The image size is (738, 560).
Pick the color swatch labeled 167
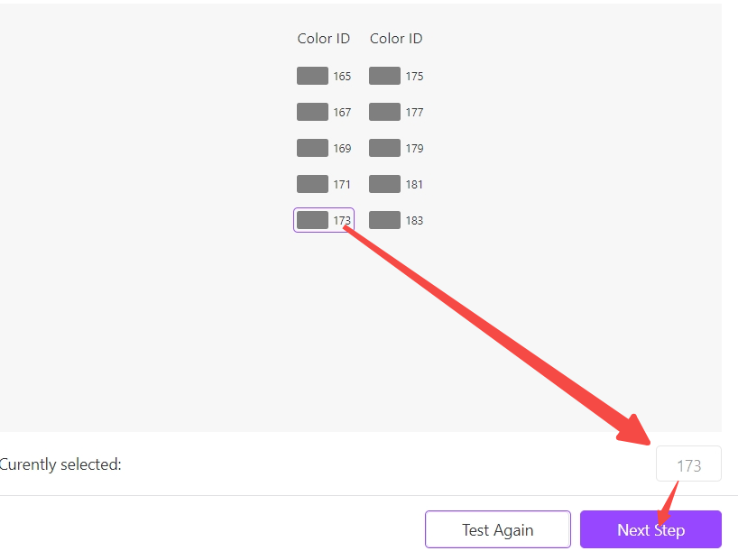tap(312, 112)
